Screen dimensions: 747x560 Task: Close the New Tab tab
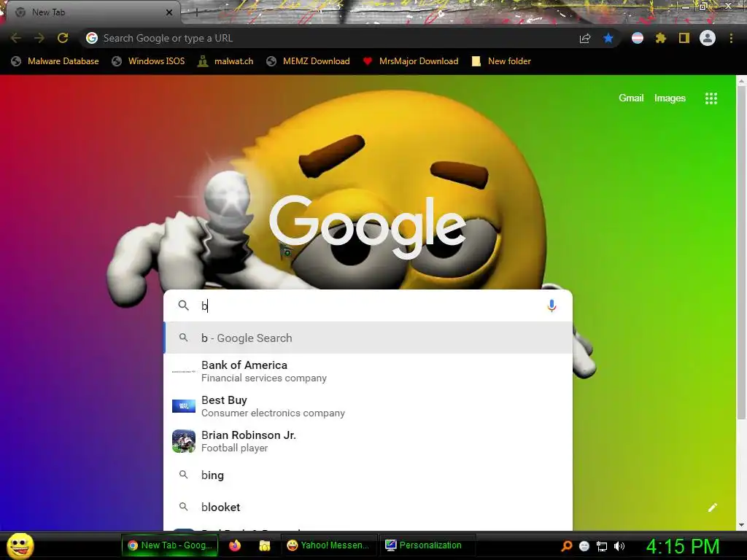[x=169, y=12]
